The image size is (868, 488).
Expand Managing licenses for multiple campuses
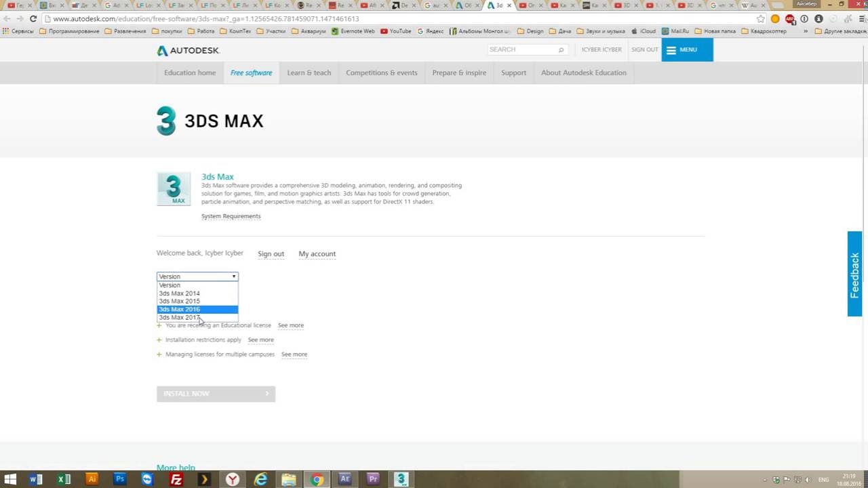159,354
